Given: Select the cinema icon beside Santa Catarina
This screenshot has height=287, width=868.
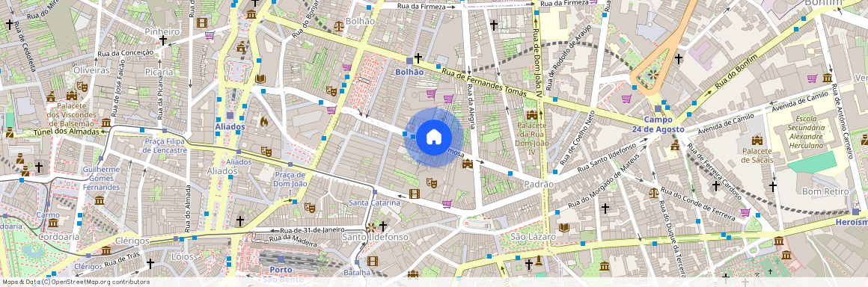Looking at the screenshot, I should click(414, 194).
